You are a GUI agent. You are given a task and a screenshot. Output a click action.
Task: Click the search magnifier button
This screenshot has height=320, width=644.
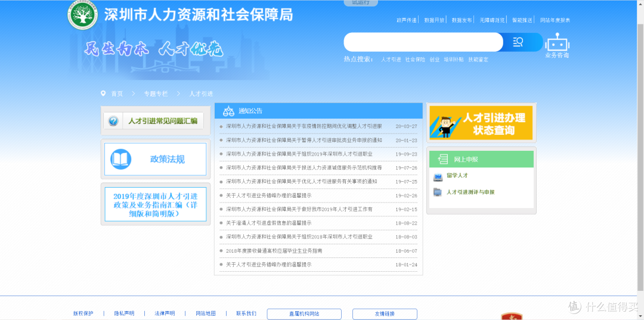pyautogui.click(x=518, y=42)
